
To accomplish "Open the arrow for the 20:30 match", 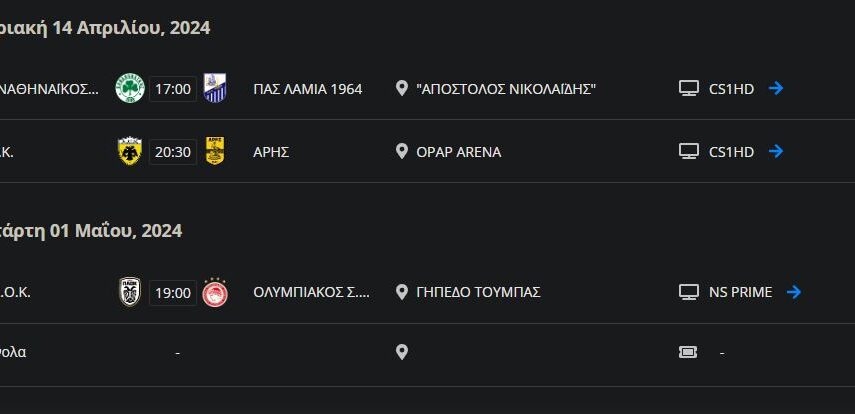I will pyautogui.click(x=776, y=151).
